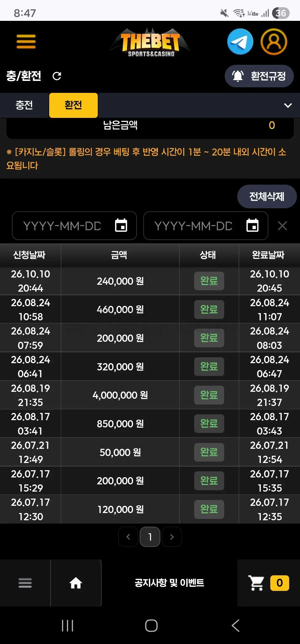Go to the home icon
Viewport: 300px width, 644px height.
[x=76, y=583]
